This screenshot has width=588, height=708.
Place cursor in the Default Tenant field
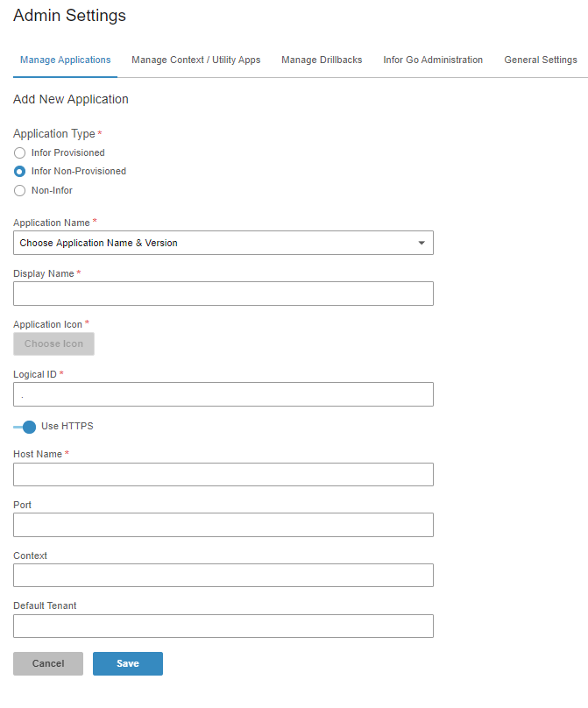223,626
